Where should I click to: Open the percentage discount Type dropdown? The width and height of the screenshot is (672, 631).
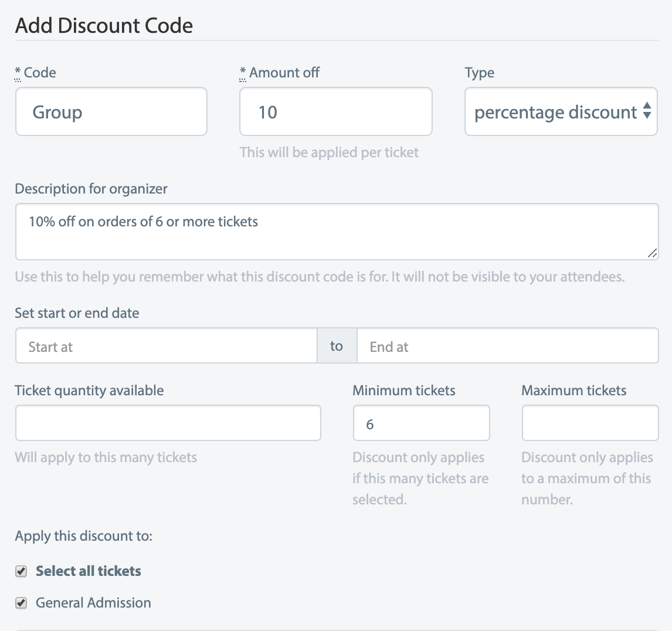click(561, 112)
